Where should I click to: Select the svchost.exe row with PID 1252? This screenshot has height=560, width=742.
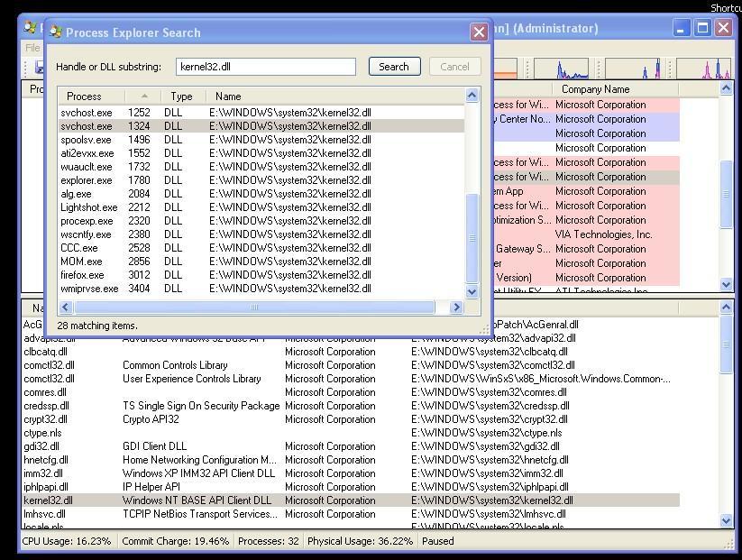pyautogui.click(x=261, y=113)
